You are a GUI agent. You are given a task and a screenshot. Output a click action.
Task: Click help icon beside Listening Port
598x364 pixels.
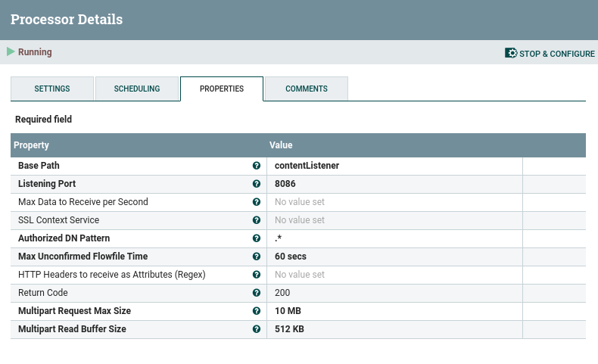257,184
